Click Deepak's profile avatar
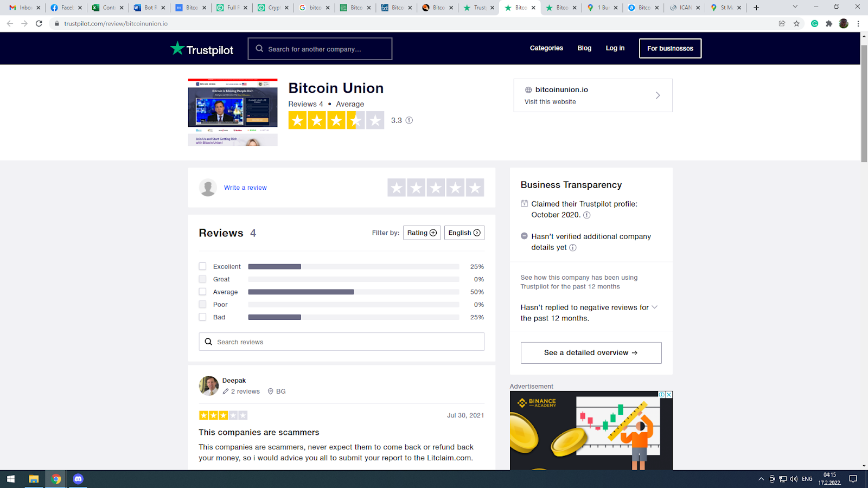The height and width of the screenshot is (488, 868). tap(208, 386)
